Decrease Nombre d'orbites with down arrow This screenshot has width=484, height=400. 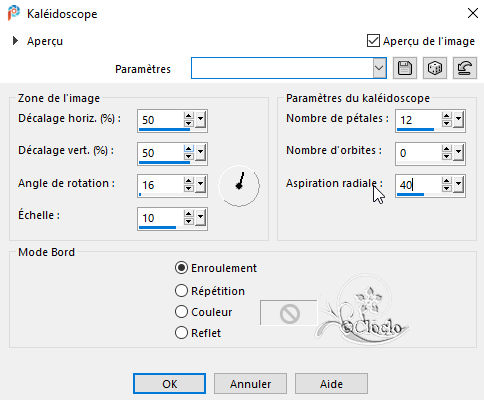[x=447, y=157]
